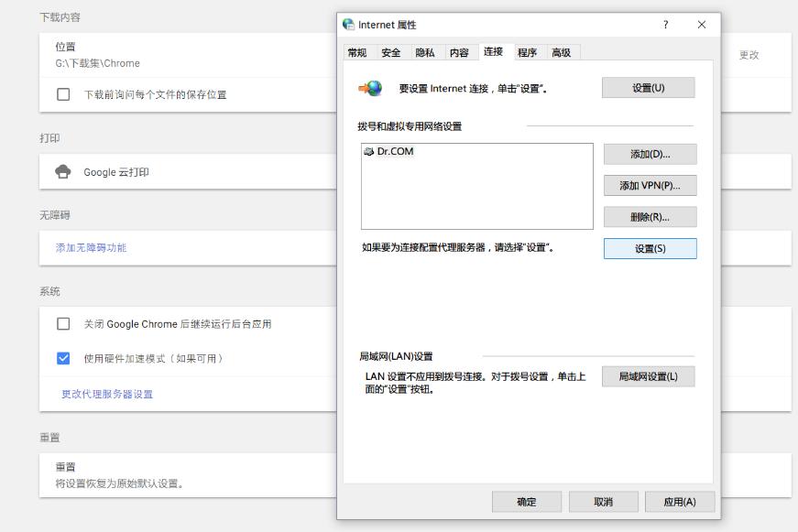Select the 隐私 tab
Image resolution: width=798 pixels, height=532 pixels.
(x=425, y=53)
